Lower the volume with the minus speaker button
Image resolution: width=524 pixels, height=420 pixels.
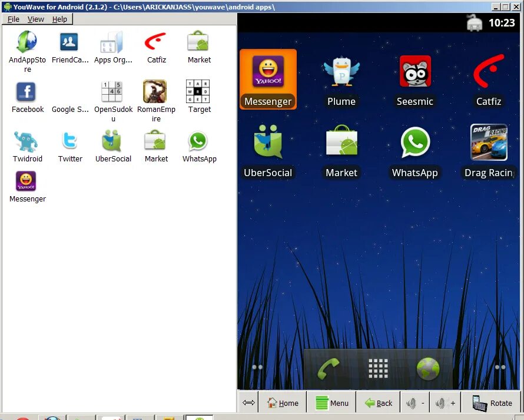pos(414,403)
